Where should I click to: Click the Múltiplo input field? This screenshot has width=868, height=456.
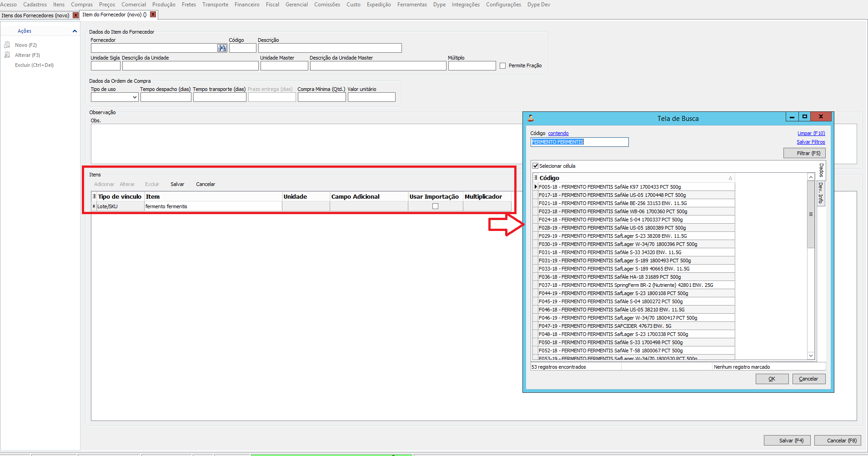pyautogui.click(x=472, y=66)
